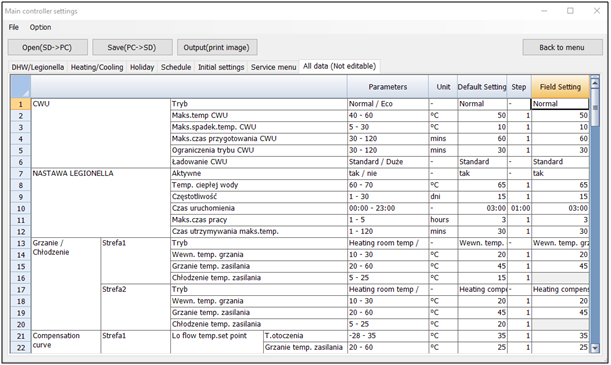The height and width of the screenshot is (365, 611).
Task: Select the All data (Not editable) tab
Action: (339, 66)
